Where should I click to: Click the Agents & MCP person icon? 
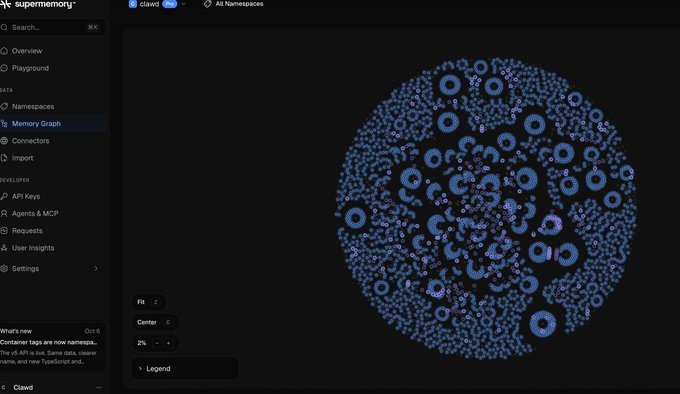point(4,213)
